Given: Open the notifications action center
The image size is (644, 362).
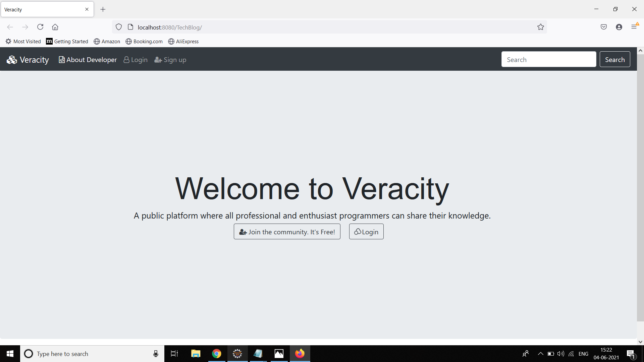Looking at the screenshot, I should [x=631, y=354].
